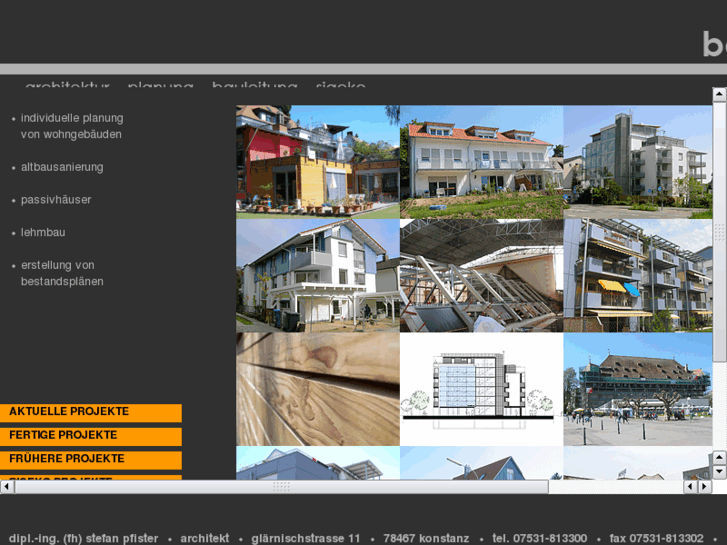Select the 'passivhäuser' list item
Screen dimensions: 727x545
pyautogui.click(x=56, y=200)
